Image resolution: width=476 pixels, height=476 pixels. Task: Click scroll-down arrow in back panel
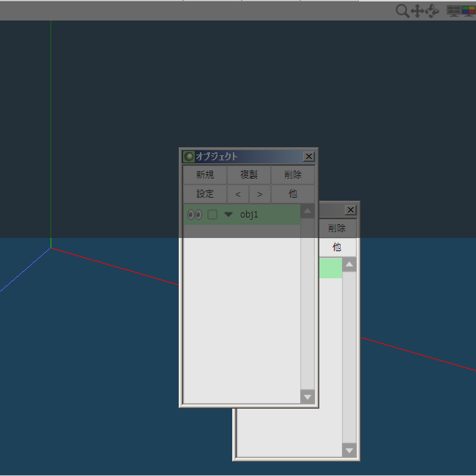(349, 450)
